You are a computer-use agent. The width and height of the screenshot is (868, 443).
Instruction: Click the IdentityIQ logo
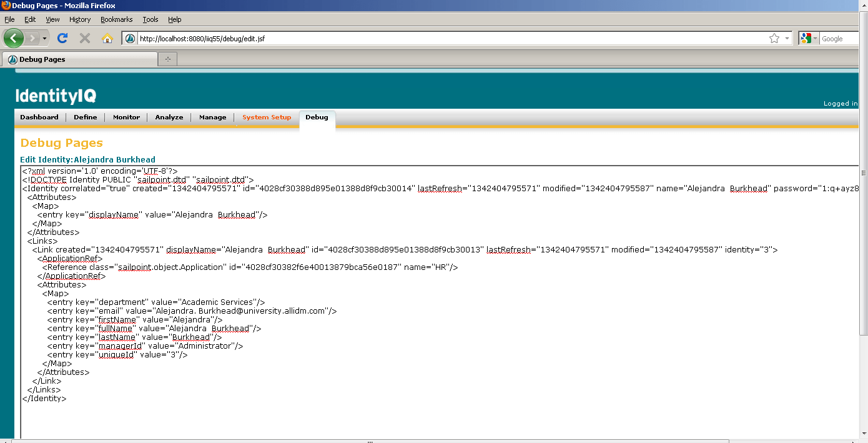(56, 96)
